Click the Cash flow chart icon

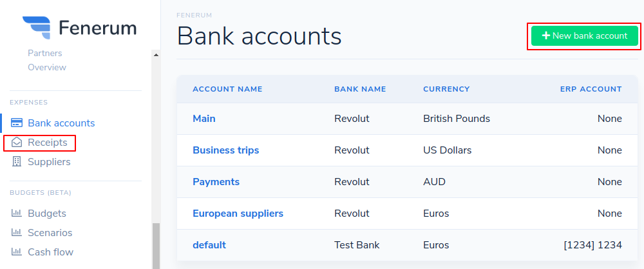[17, 252]
